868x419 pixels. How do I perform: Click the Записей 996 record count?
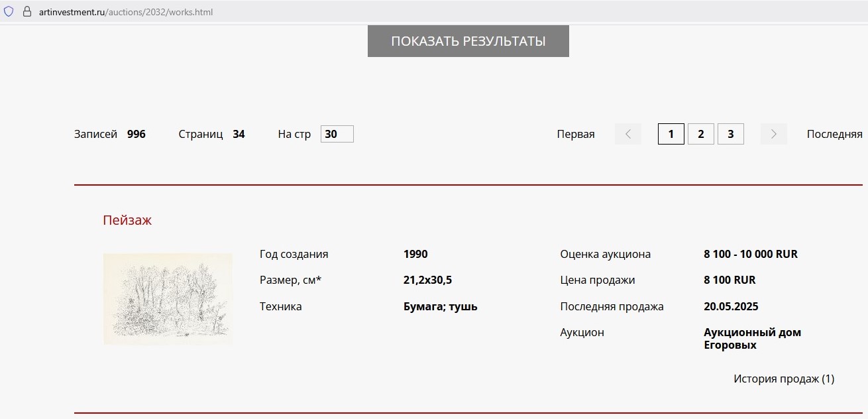pos(110,134)
